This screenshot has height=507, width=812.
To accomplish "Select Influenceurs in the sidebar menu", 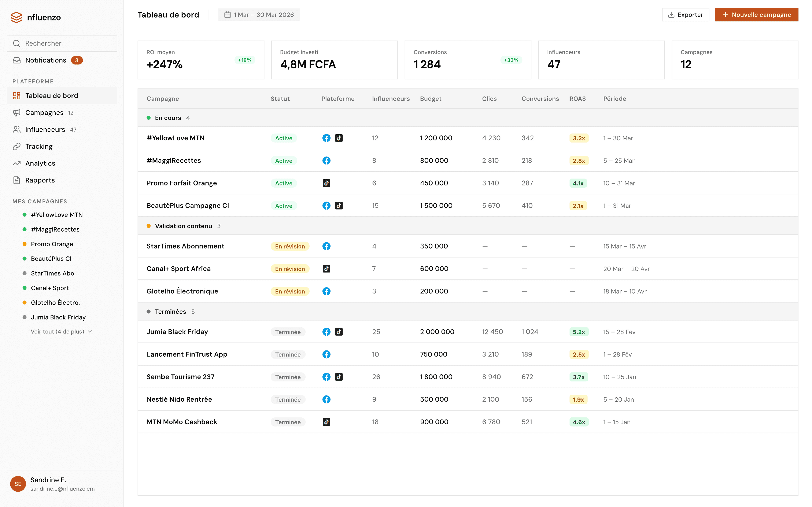I will click(x=45, y=130).
